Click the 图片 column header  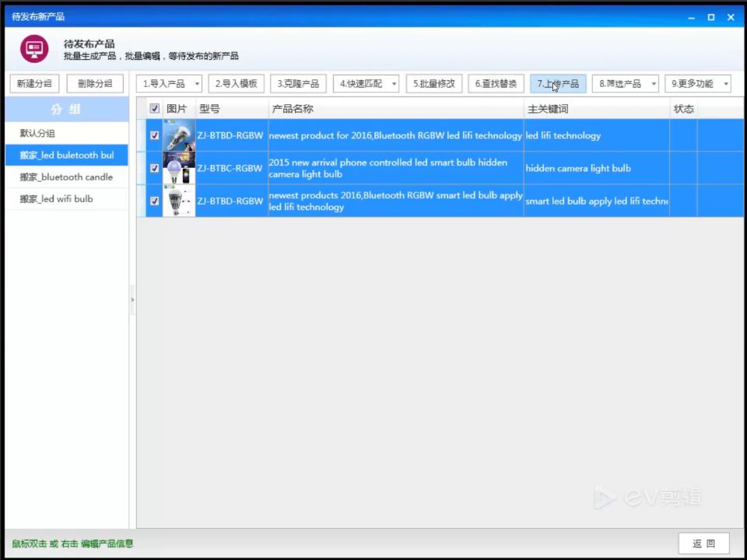pos(179,109)
